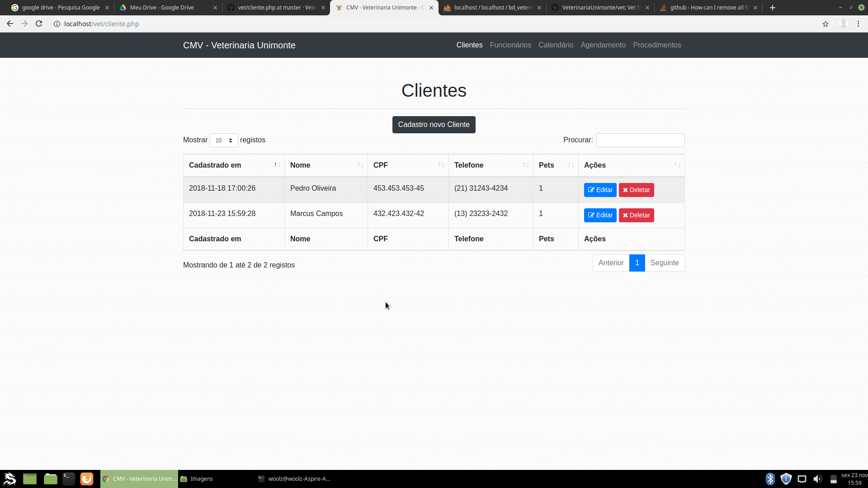Click Cadastro novo Cliente button
Viewport: 868px width, 488px height.
[434, 125]
